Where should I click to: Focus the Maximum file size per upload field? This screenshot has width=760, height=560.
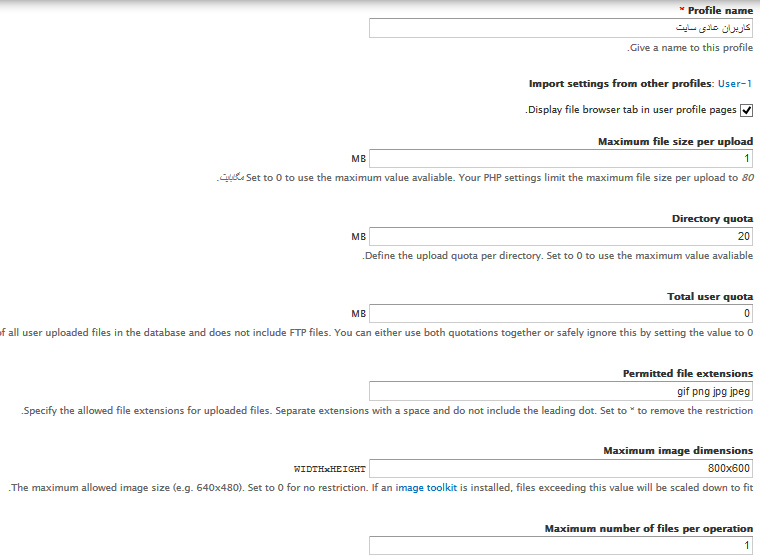click(561, 159)
